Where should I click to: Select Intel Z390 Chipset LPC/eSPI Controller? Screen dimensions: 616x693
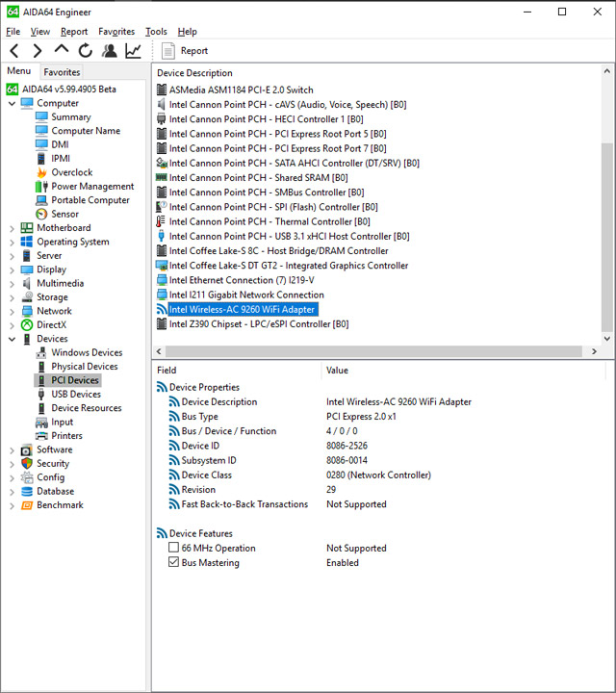259,324
